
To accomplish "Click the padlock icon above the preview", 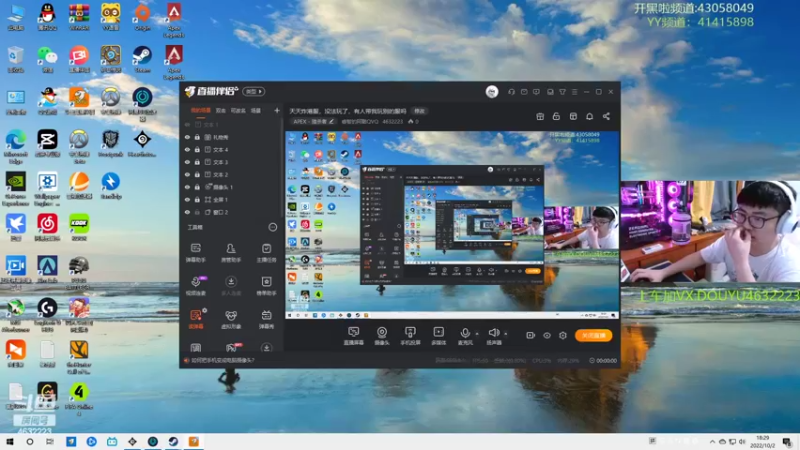I will [556, 116].
